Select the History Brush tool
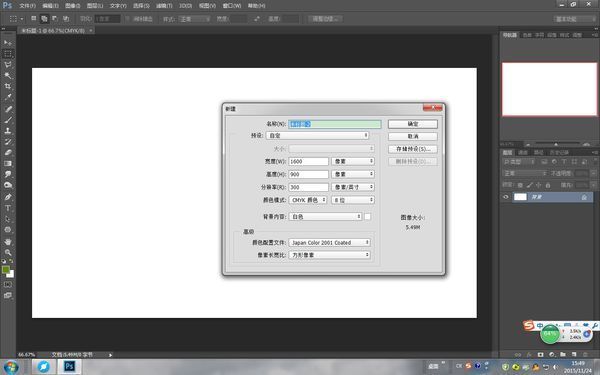The width and height of the screenshot is (600, 375). (x=8, y=142)
